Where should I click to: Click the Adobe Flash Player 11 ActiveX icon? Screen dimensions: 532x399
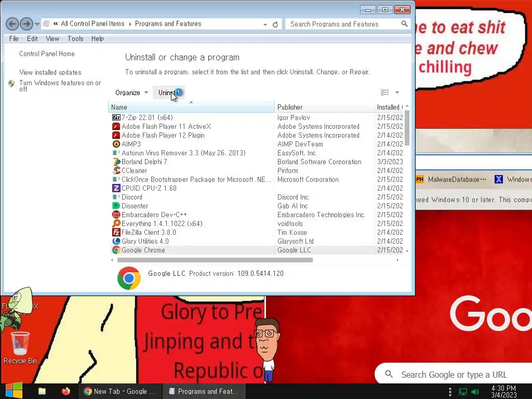(x=116, y=126)
